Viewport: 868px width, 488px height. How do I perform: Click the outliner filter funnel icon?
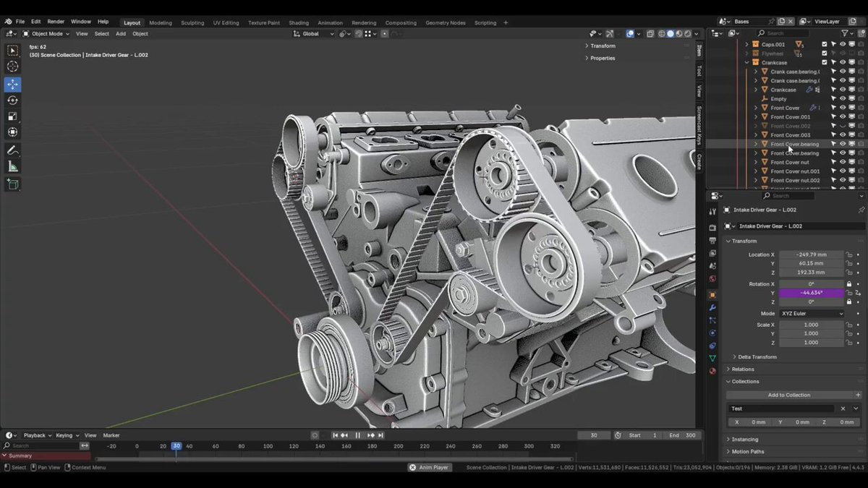[x=845, y=33]
